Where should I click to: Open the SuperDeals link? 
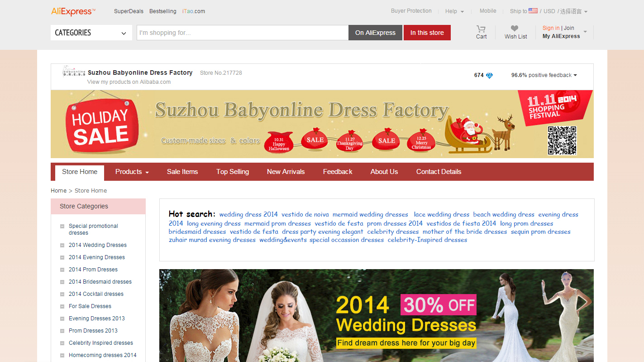point(128,11)
